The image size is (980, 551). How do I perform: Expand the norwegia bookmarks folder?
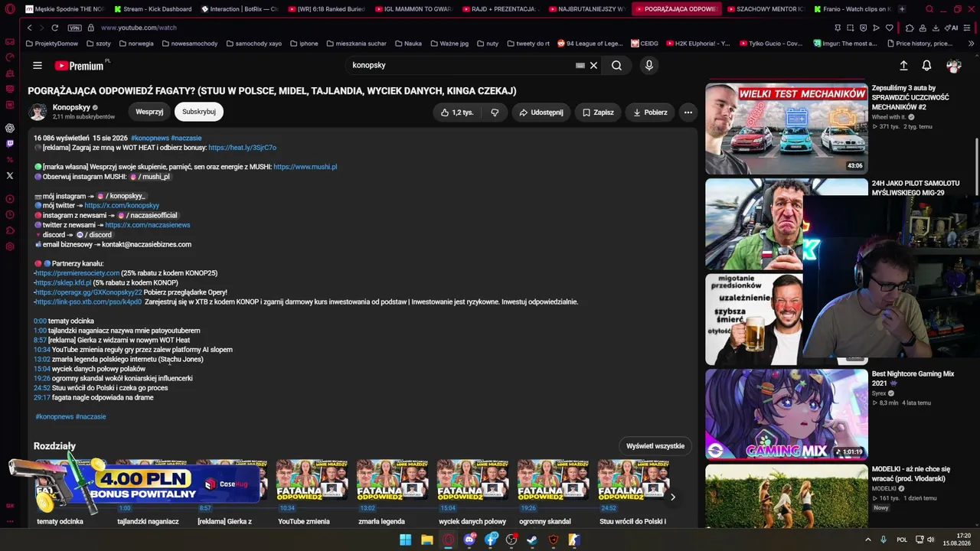136,44
